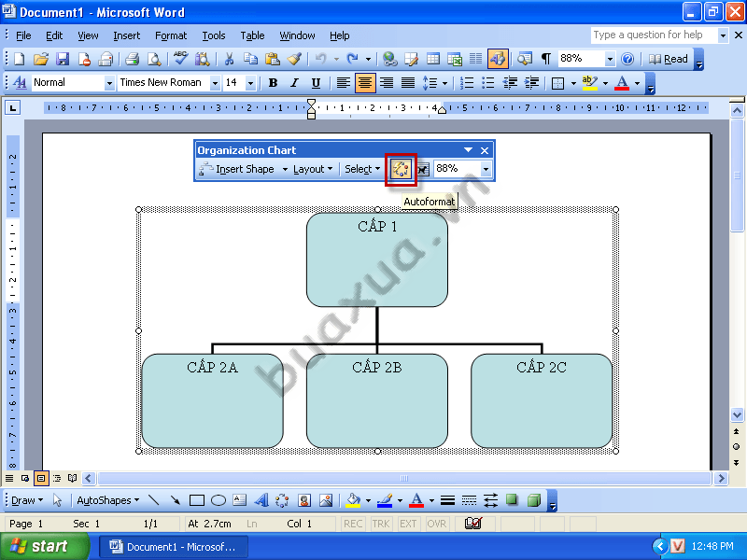Click the Fill Color paint bucket
Image resolution: width=747 pixels, height=560 pixels.
pos(354,500)
